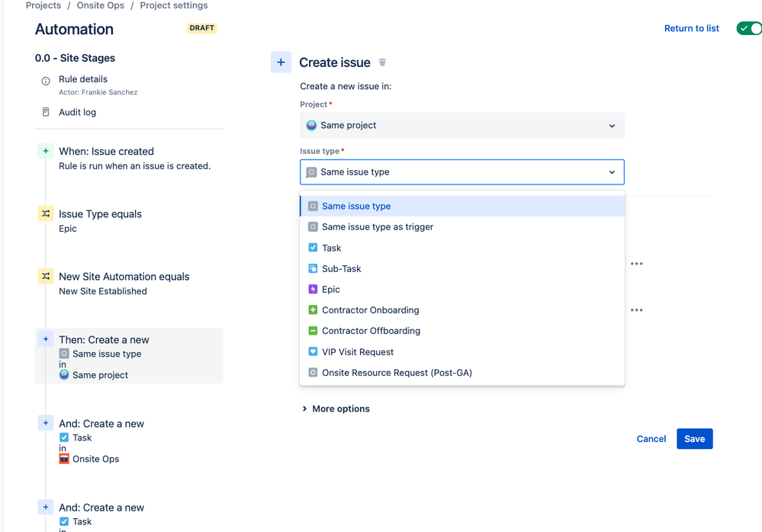Click Return to list link

coord(692,28)
